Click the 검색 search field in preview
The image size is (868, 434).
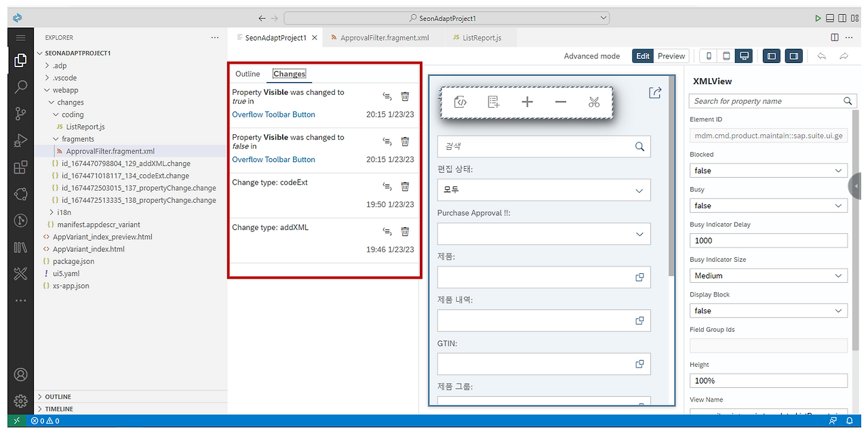pos(544,146)
